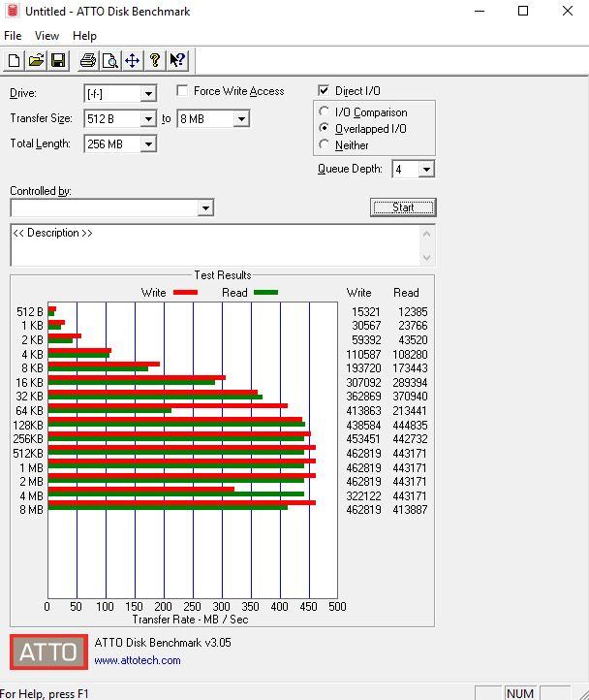Screen dimensions: 589x700
Task: Click the four-arrow move toolbar icon
Action: (132, 60)
